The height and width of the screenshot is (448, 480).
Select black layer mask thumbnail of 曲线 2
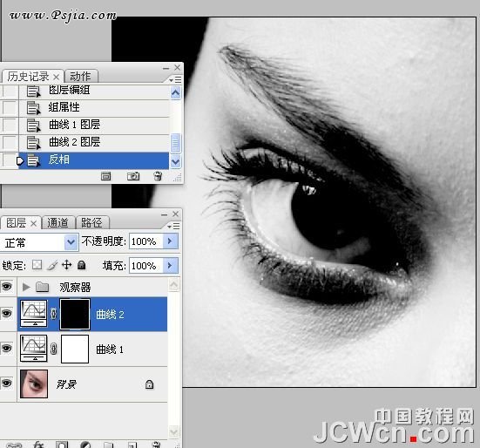coord(75,314)
